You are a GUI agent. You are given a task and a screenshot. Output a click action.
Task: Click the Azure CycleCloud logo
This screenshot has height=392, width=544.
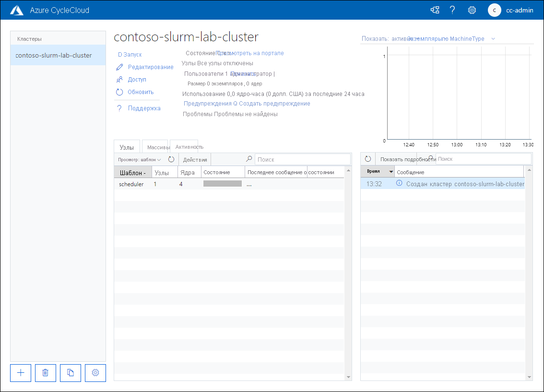(x=17, y=10)
